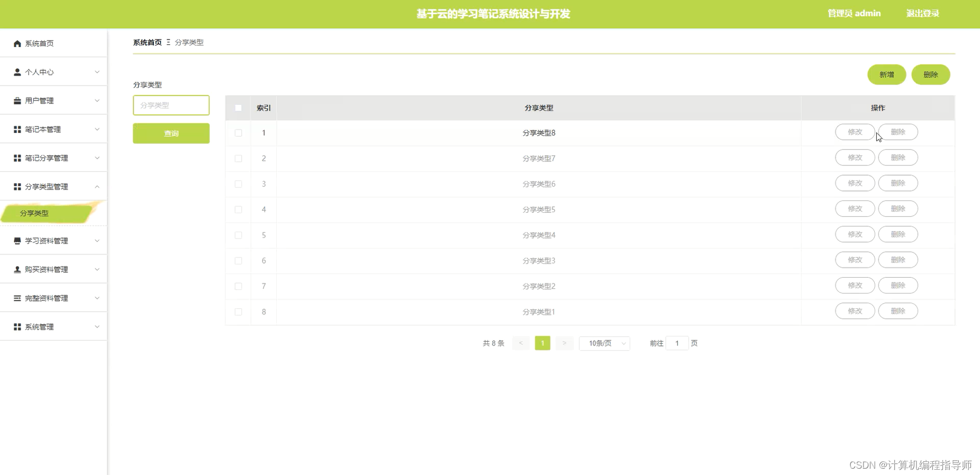980x475 pixels.
Task: Expand the 用户管理 menu chevron
Action: pos(97,101)
